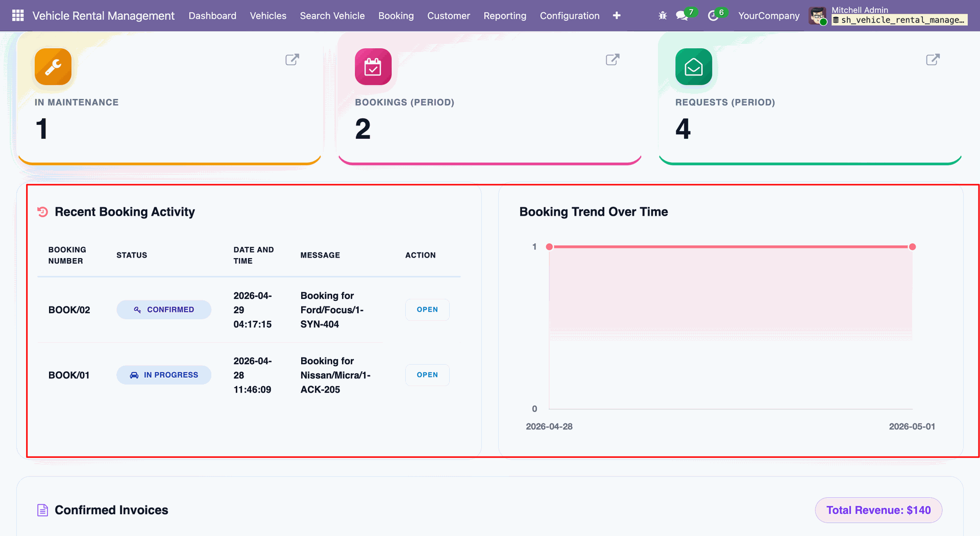Click the Total Revenue $140 badge
This screenshot has height=536, width=980.
(x=878, y=510)
